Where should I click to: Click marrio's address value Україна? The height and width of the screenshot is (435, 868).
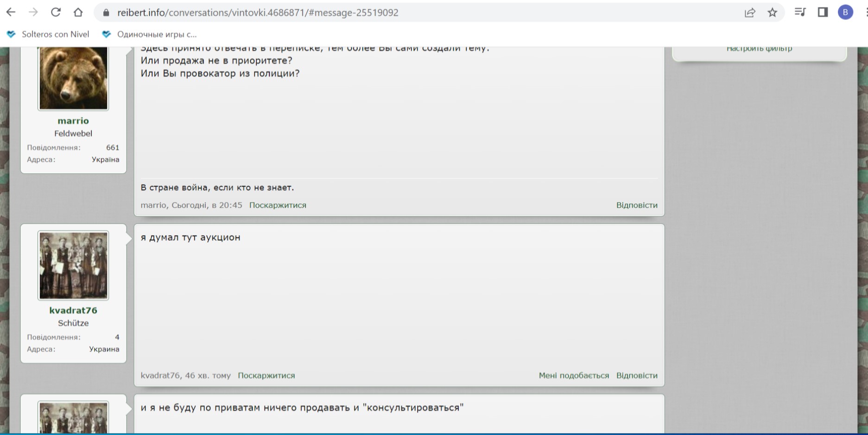[105, 160]
